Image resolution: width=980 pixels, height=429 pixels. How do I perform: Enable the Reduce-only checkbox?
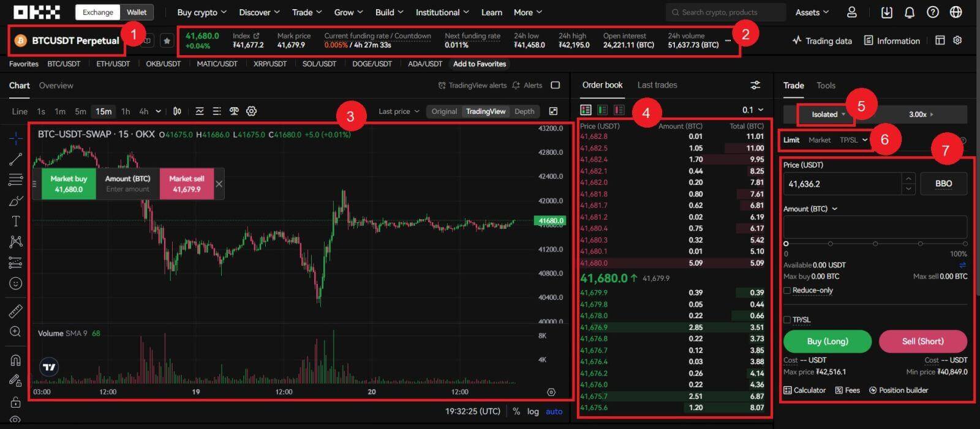coord(787,291)
